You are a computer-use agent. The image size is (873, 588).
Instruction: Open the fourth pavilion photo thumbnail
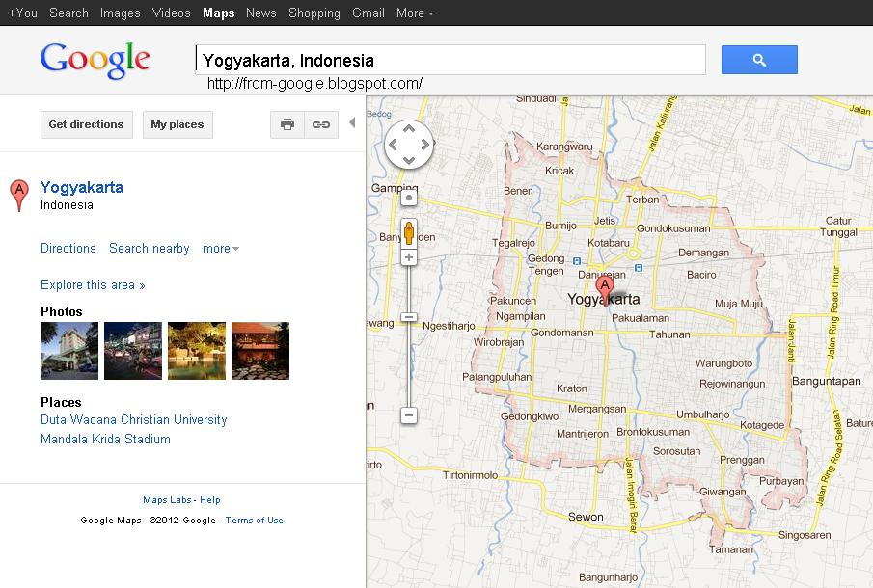[260, 351]
